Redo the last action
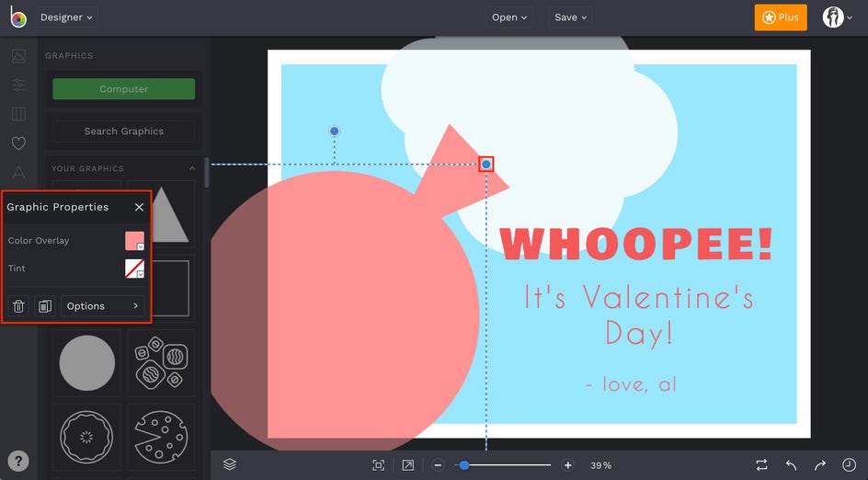This screenshot has width=868, height=480. pyautogui.click(x=820, y=465)
